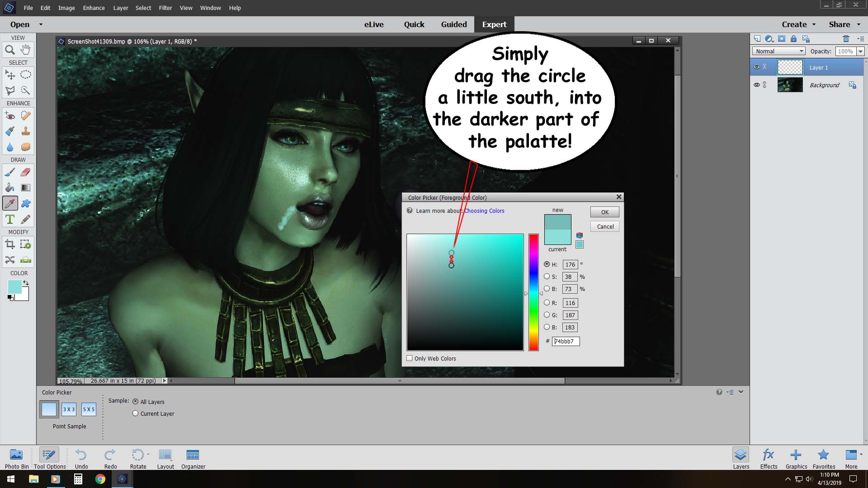Select the Content-Aware Move tool
868x488 pixels.
coord(10,260)
